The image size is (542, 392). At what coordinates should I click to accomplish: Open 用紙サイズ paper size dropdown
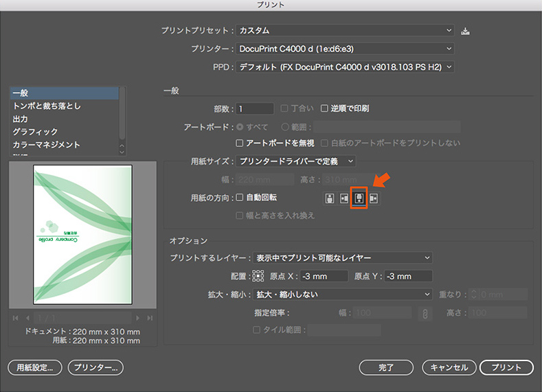(x=296, y=161)
